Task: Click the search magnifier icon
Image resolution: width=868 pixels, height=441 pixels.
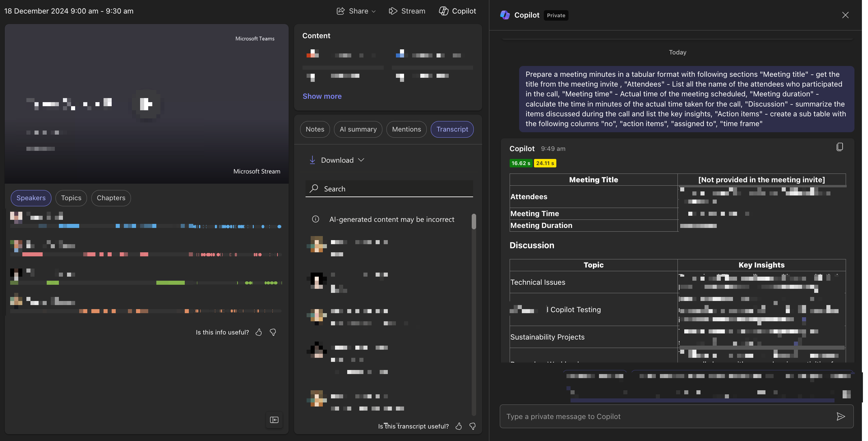Action: tap(314, 188)
